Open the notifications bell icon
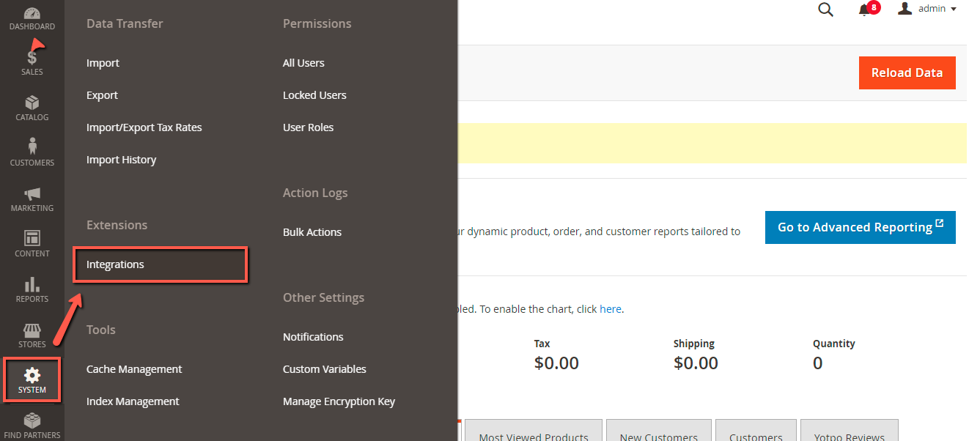980x441 pixels. pyautogui.click(x=865, y=10)
